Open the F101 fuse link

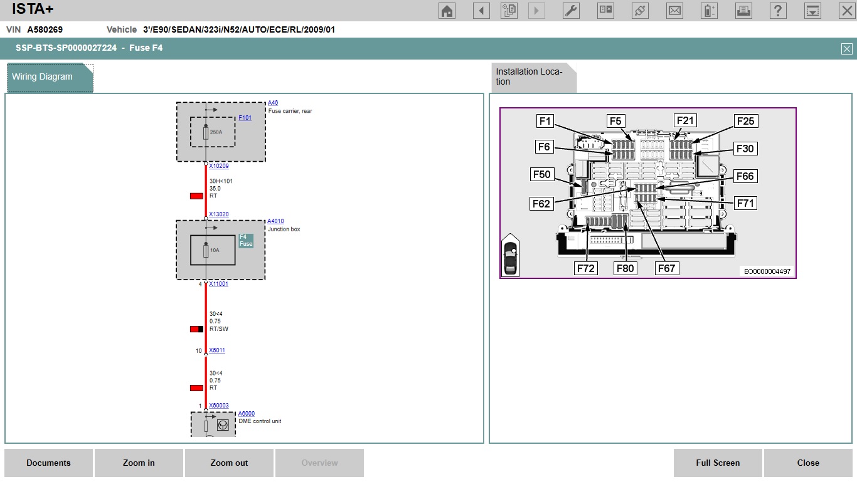(x=245, y=118)
